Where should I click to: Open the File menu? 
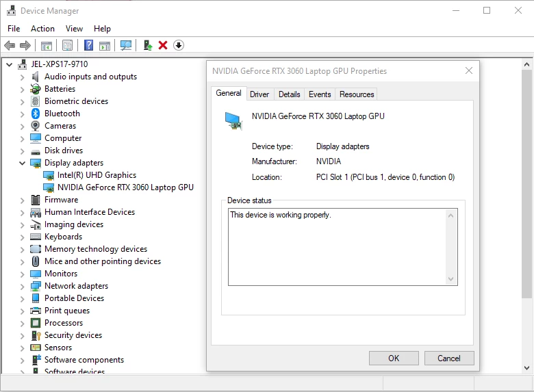(x=14, y=29)
